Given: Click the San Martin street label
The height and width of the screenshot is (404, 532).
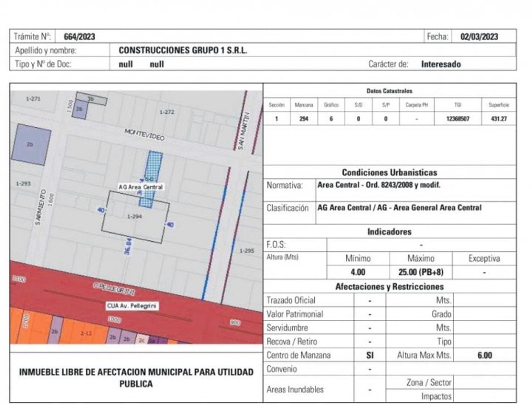Looking at the screenshot, I should (x=243, y=131).
